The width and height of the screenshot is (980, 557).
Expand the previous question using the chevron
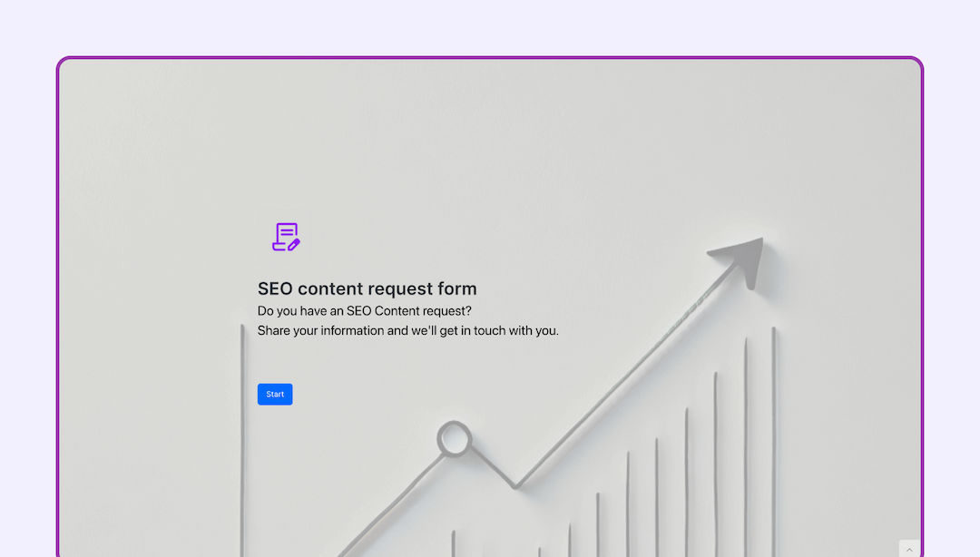[x=908, y=549]
